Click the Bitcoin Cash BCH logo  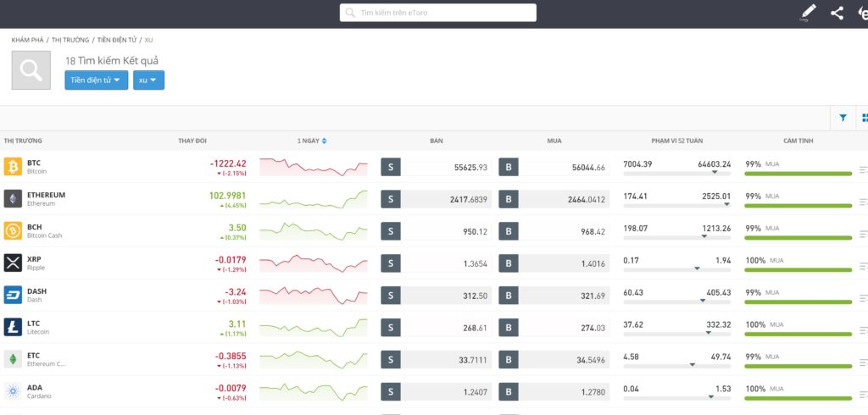[13, 230]
